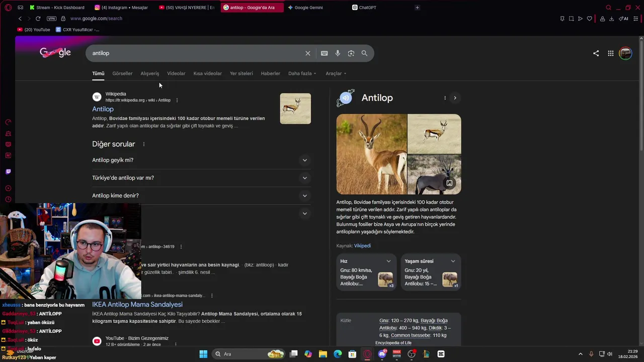The image size is (644, 362).
Task: Open options next to Diğer sorular heading
Action: coord(144,144)
